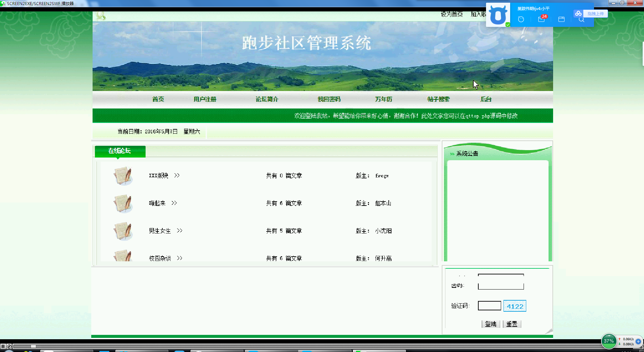Click moderator name fwegw
The height and width of the screenshot is (352, 644).
pyautogui.click(x=382, y=176)
